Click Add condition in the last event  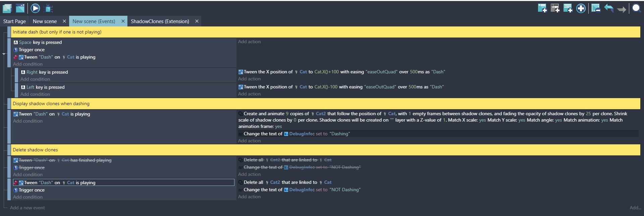point(28,197)
